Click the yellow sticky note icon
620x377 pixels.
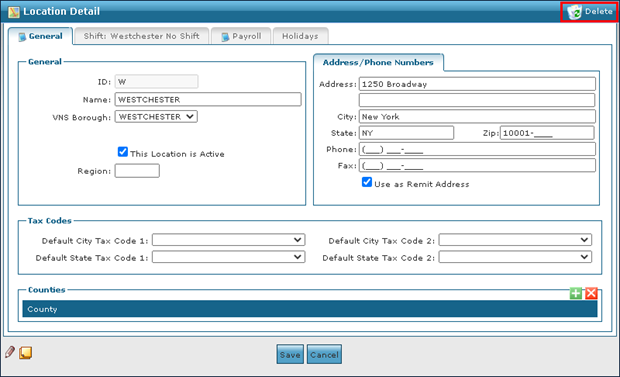(x=26, y=352)
